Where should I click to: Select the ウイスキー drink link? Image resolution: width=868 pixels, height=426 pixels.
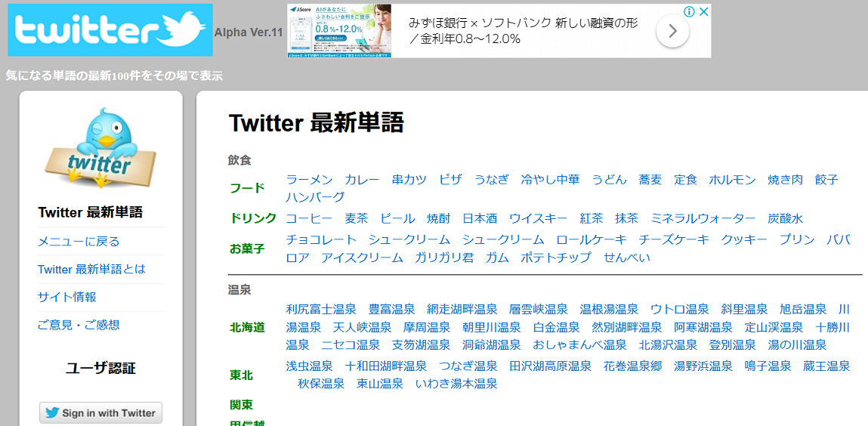[539, 218]
